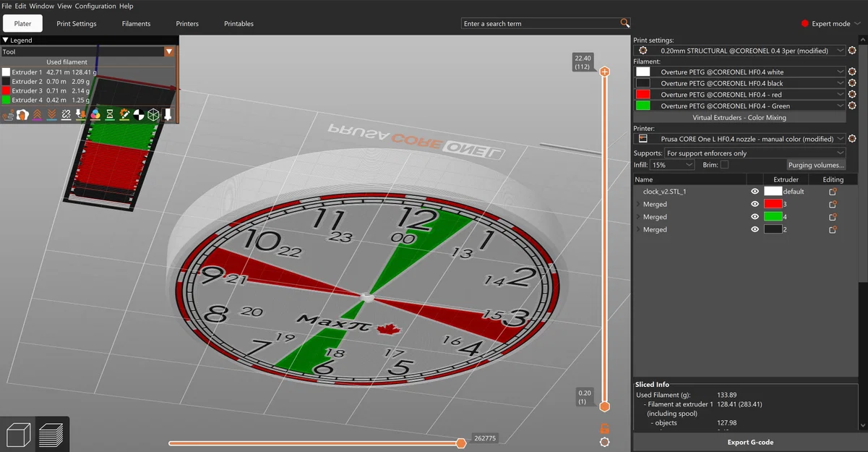This screenshot has width=868, height=452.
Task: Switch to Print Settings tab
Action: [x=77, y=23]
